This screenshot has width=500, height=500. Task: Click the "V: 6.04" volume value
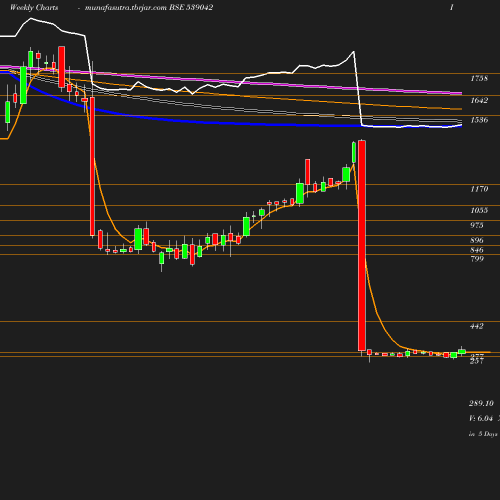(x=481, y=418)
